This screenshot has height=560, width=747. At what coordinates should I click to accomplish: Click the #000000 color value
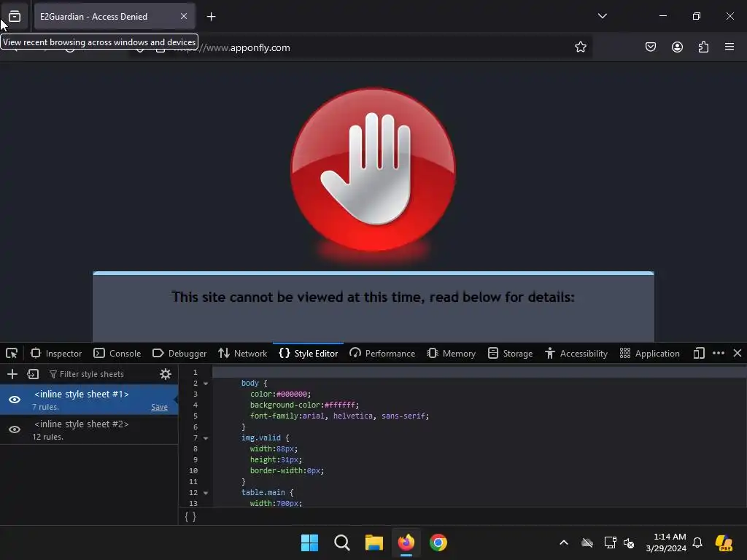coord(292,394)
